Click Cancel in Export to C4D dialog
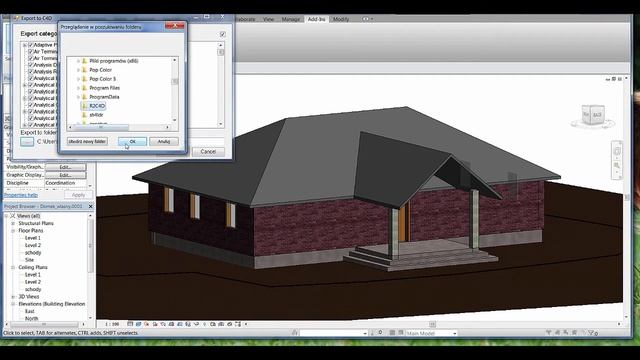Image resolution: width=640 pixels, height=360 pixels. coord(208,151)
